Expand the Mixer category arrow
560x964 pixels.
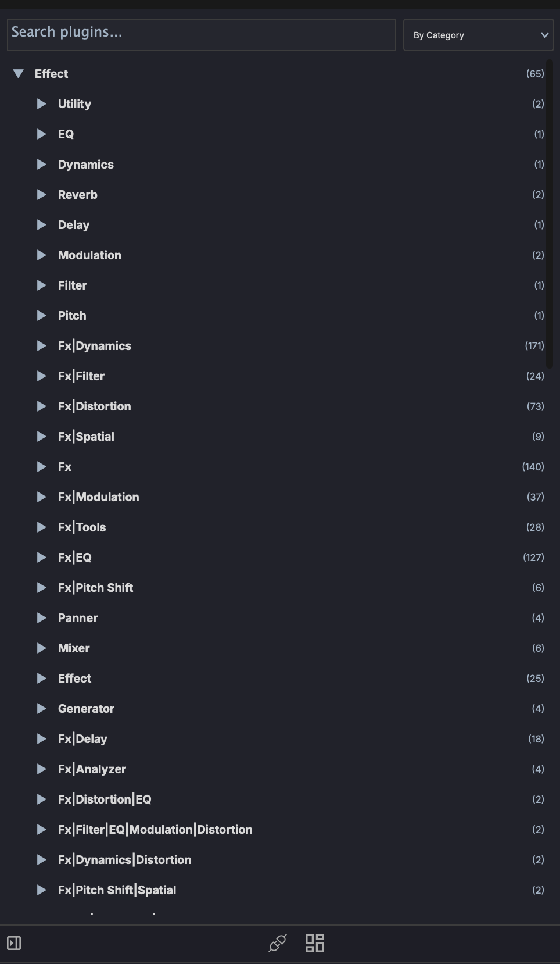(41, 648)
